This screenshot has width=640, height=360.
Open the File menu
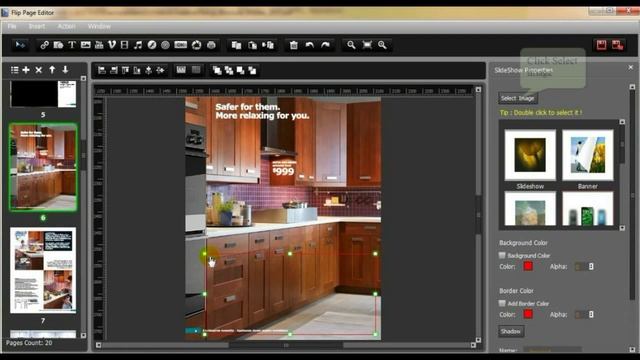click(12, 26)
